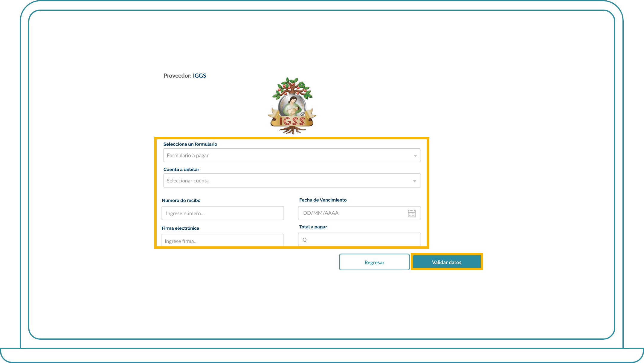Click the Fecha de Vencimiento label
Image resolution: width=644 pixels, height=363 pixels.
click(x=323, y=200)
